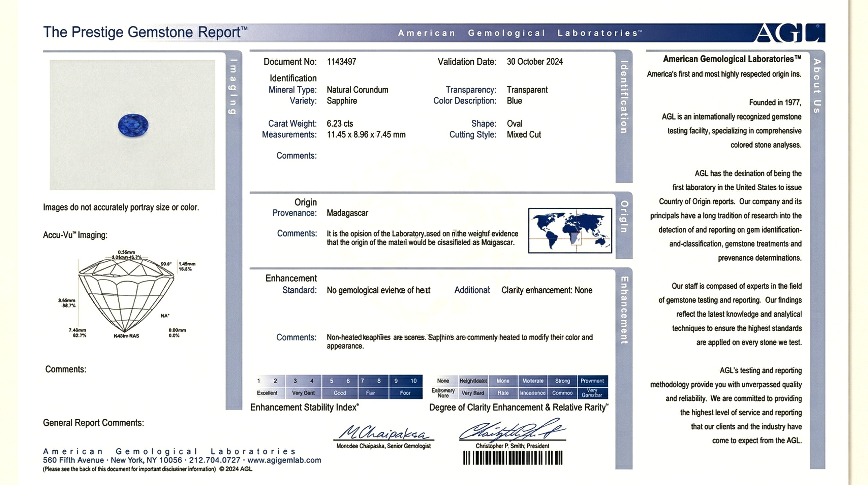The width and height of the screenshot is (868, 485).
Task: Click the Founded in 1977 line
Action: [x=775, y=102]
